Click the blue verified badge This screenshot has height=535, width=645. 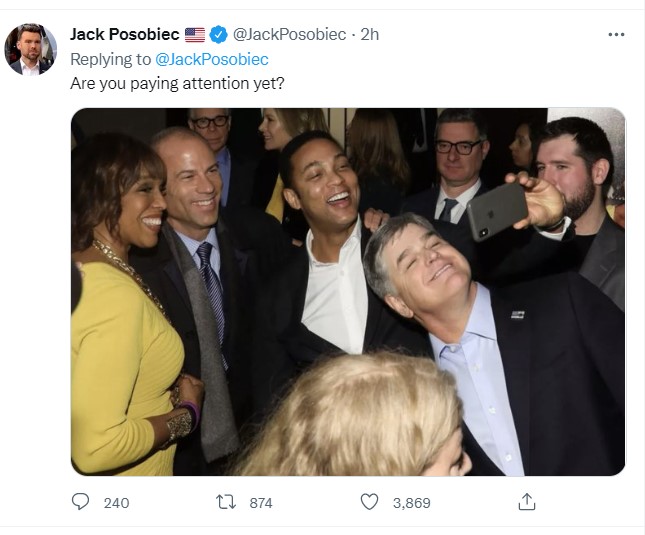[x=218, y=35]
